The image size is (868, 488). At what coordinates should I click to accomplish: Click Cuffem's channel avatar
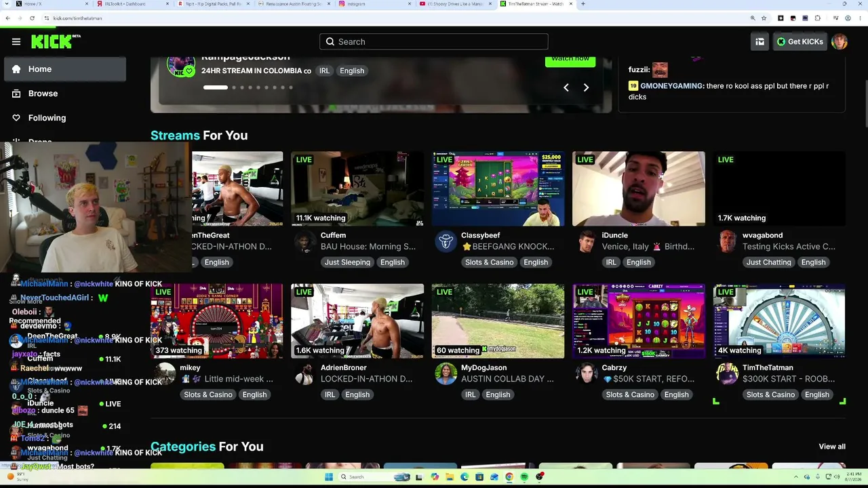[x=304, y=241]
